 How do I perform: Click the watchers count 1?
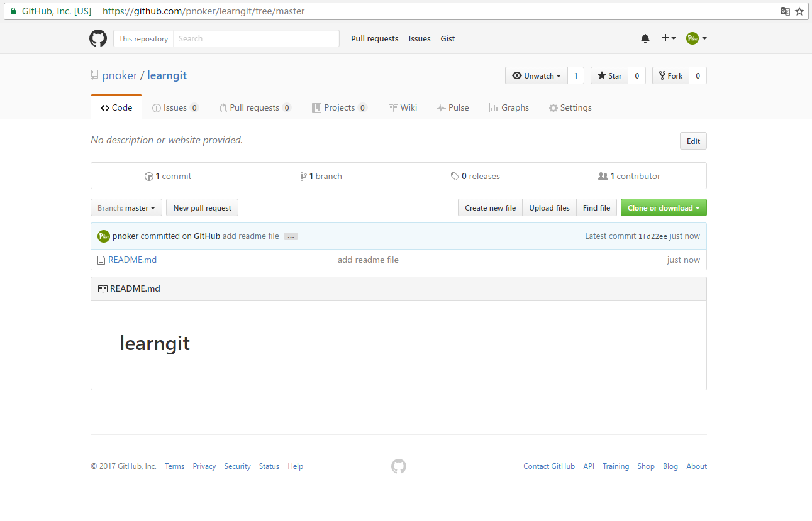point(576,76)
